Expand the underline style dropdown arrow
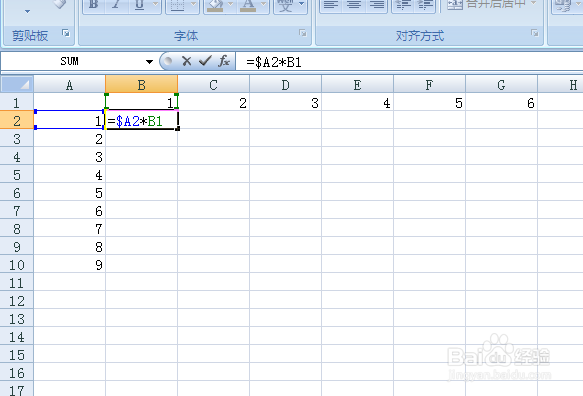The image size is (583, 396). [x=156, y=4]
